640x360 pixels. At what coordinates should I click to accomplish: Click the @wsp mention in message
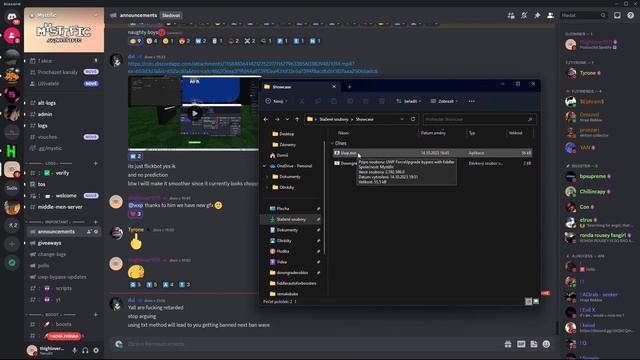click(x=135, y=205)
